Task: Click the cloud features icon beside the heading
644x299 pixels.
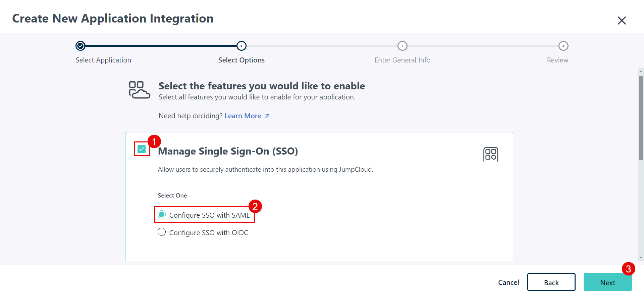Action: [x=139, y=90]
